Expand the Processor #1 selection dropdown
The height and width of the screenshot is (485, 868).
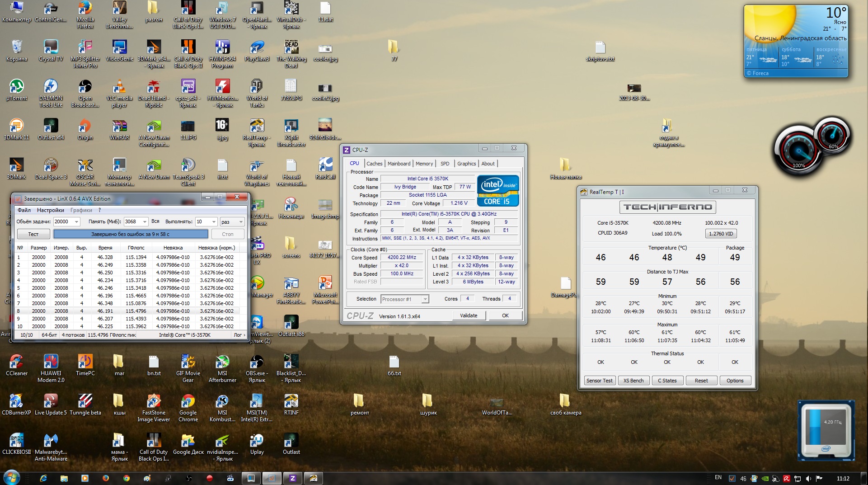(425, 299)
